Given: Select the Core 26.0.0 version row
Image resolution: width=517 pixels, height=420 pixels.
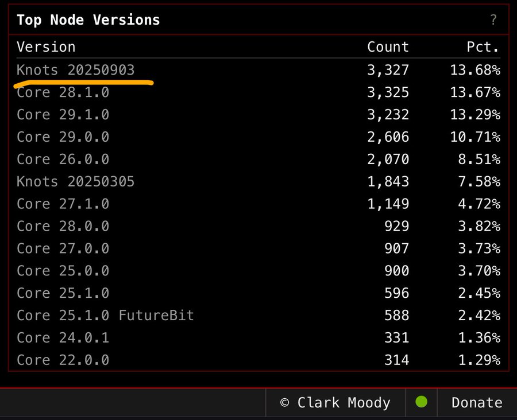Looking at the screenshot, I should 63,160.
